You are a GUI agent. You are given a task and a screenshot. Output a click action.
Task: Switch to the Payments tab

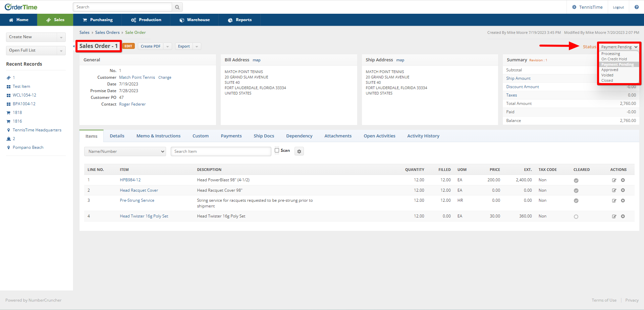(x=231, y=136)
